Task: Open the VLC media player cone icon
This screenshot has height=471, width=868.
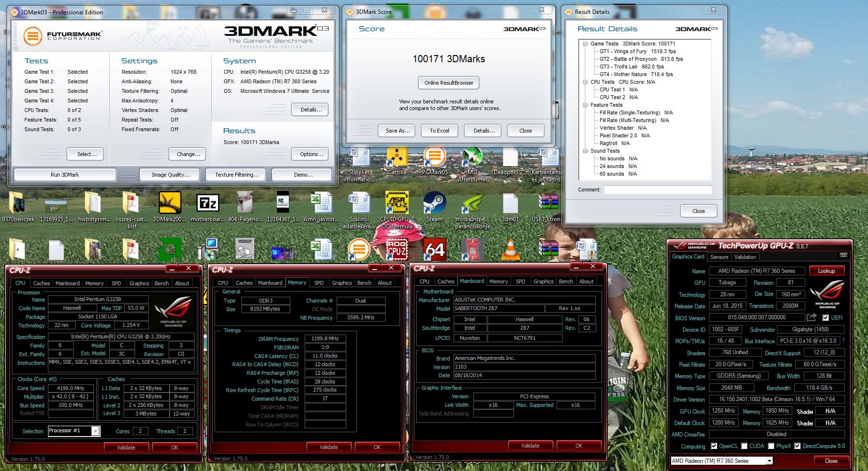Action: pyautogui.click(x=510, y=249)
